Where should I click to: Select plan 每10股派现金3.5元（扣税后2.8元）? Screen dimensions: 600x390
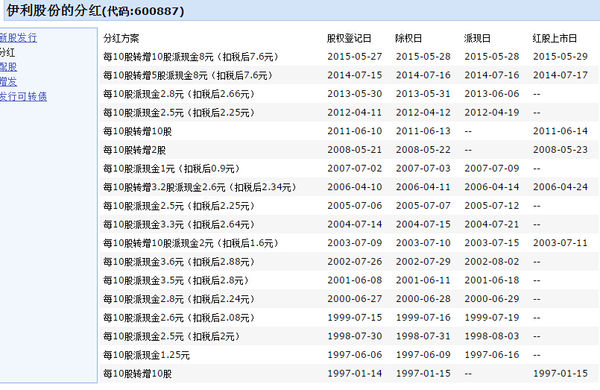point(176,280)
